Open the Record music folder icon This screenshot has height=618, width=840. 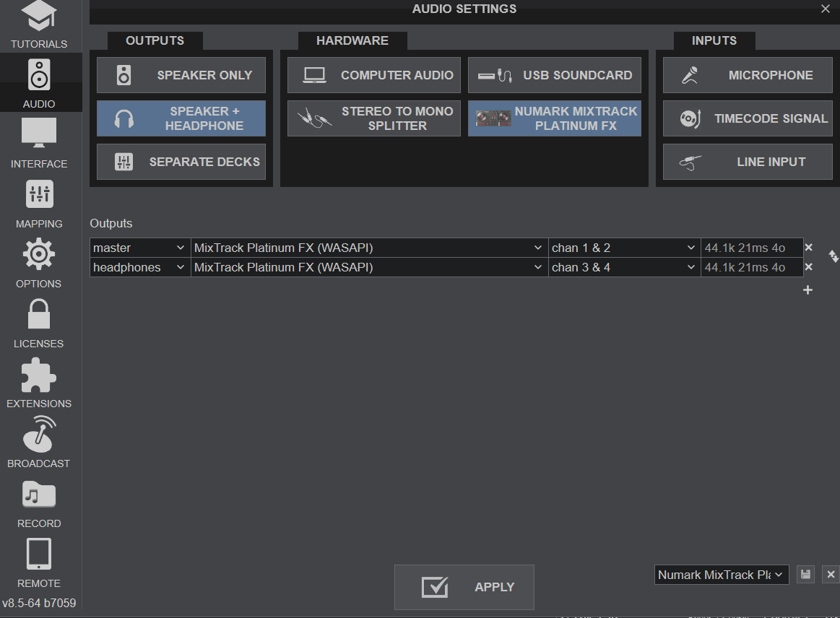coord(38,494)
